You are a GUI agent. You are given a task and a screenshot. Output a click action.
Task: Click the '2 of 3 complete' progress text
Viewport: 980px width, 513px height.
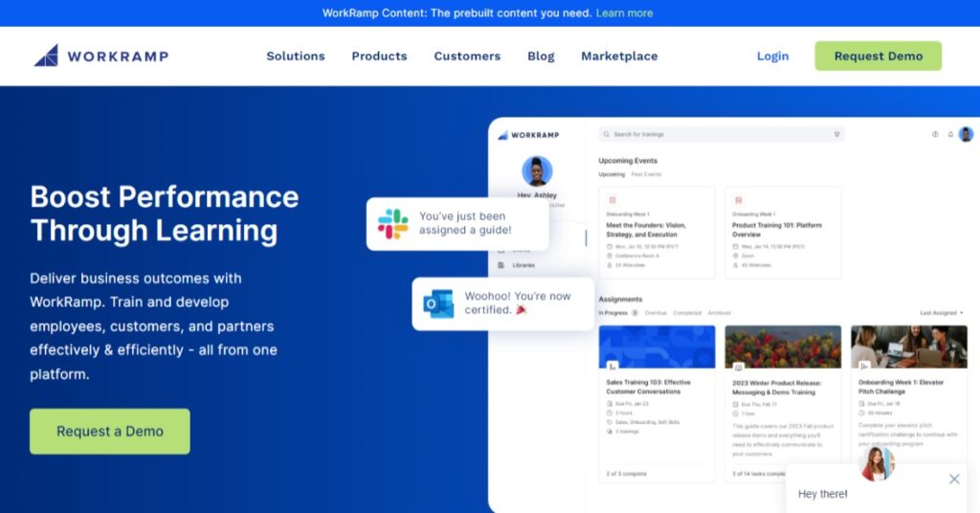(626, 474)
